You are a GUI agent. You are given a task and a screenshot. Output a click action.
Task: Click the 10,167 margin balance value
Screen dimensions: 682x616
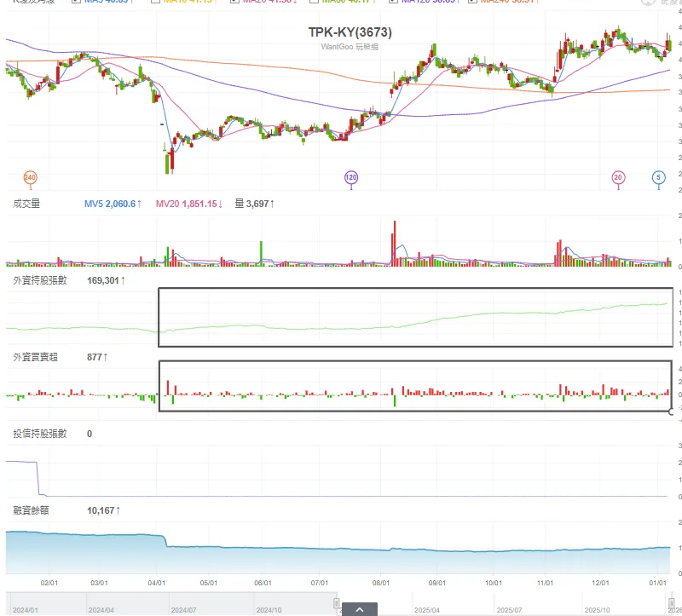tap(103, 510)
